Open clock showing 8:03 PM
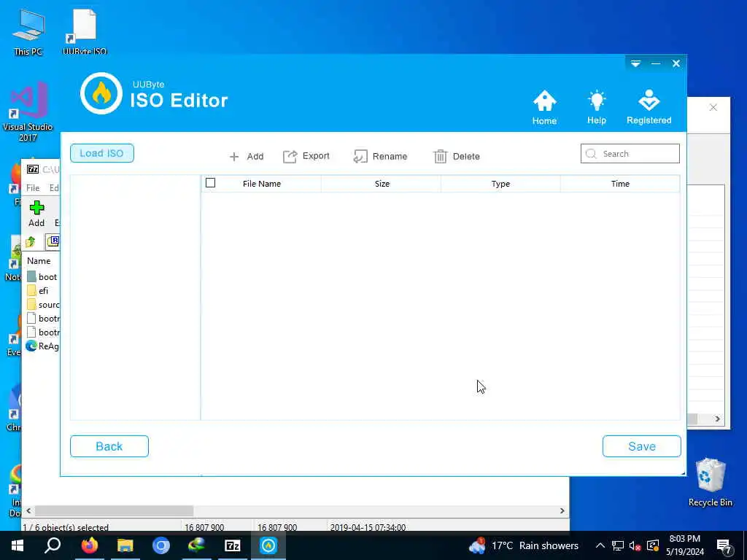This screenshot has height=560, width=747. point(684,545)
